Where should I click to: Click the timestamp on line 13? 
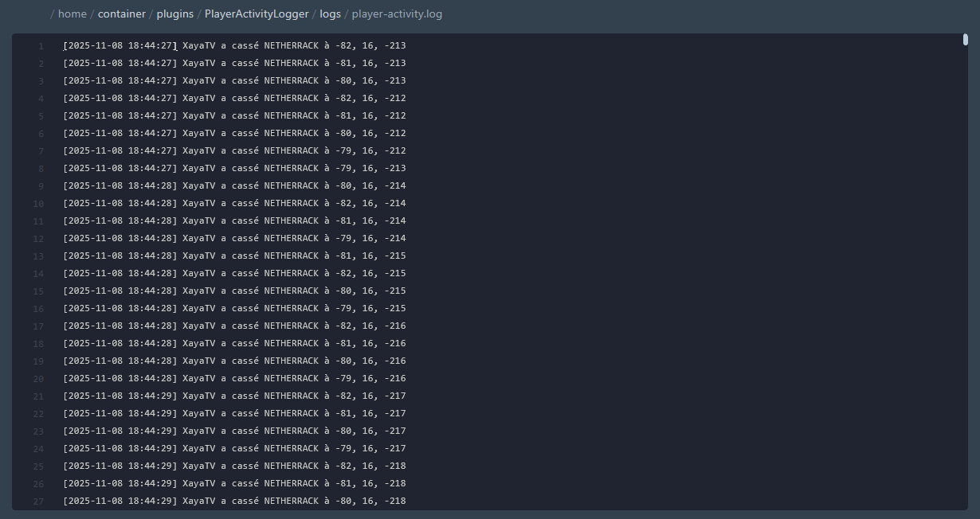[x=120, y=256]
